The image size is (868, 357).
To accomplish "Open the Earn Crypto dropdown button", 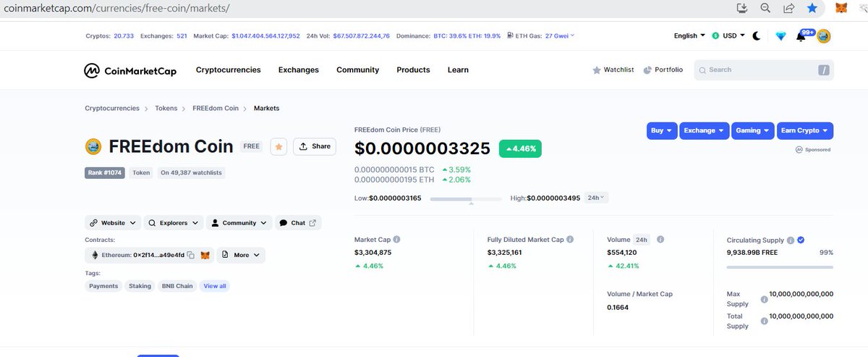I will click(x=805, y=131).
